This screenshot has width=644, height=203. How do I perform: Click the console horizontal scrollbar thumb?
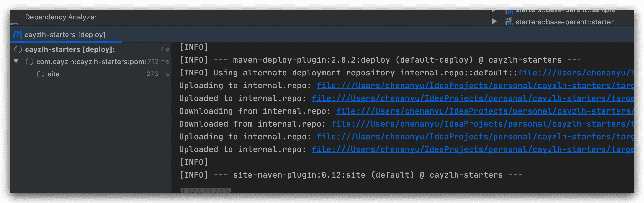205,190
